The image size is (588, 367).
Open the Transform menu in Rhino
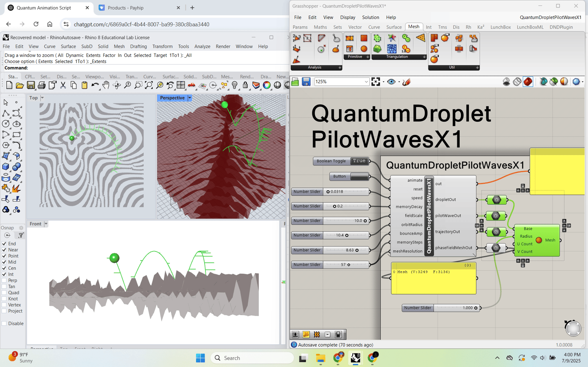pos(162,46)
